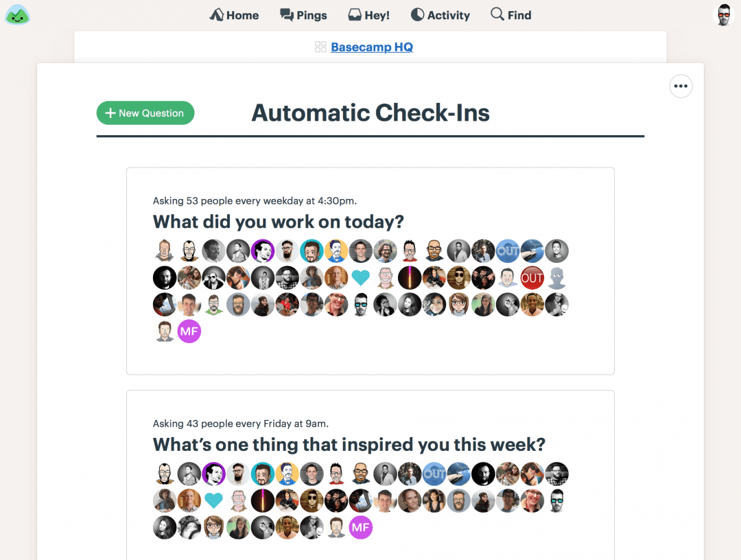741x560 pixels.
Task: Click the grid icon beside Basecamp HQ
Action: pyautogui.click(x=320, y=47)
